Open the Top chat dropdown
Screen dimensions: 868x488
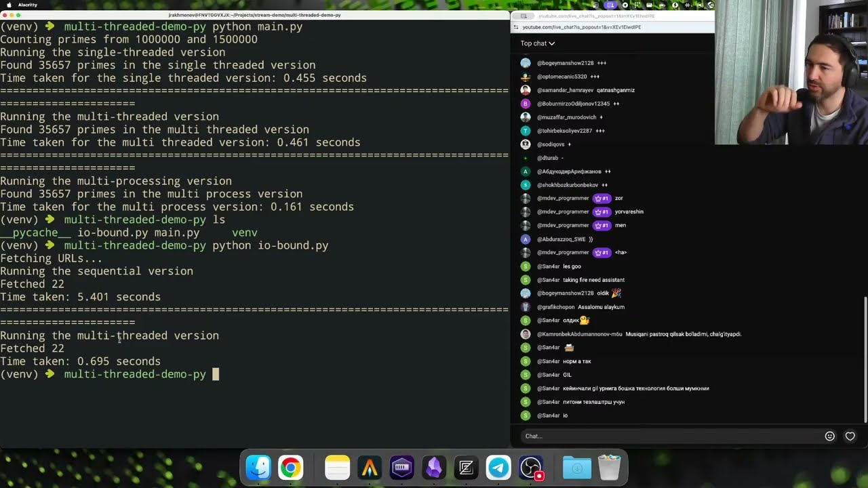click(538, 43)
